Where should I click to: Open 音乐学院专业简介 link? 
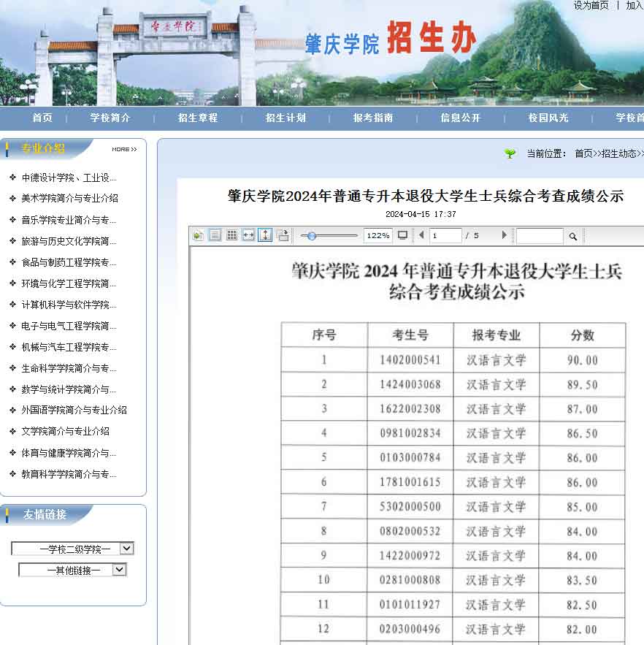pyautogui.click(x=69, y=220)
